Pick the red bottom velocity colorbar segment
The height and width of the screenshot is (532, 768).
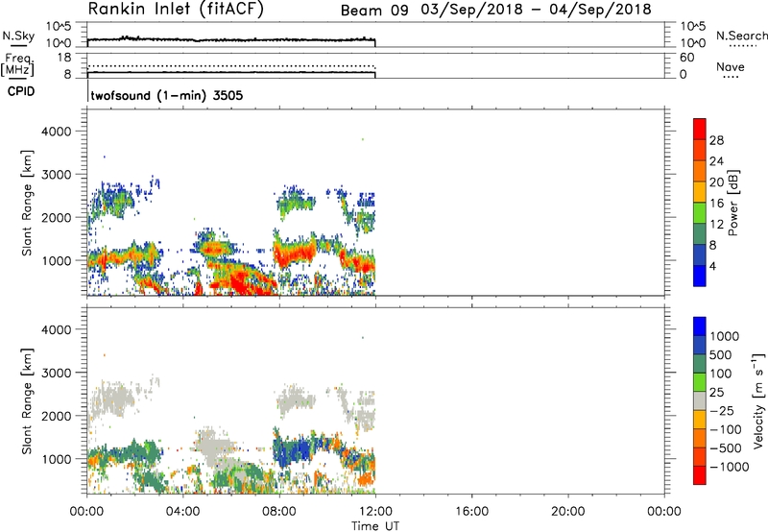(700, 475)
